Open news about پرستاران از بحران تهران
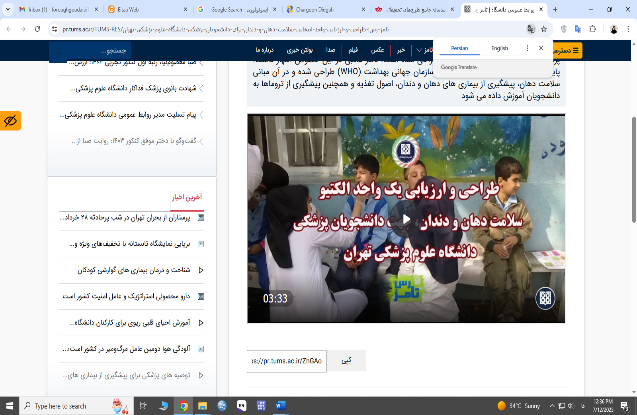637x415 pixels. tap(125, 218)
